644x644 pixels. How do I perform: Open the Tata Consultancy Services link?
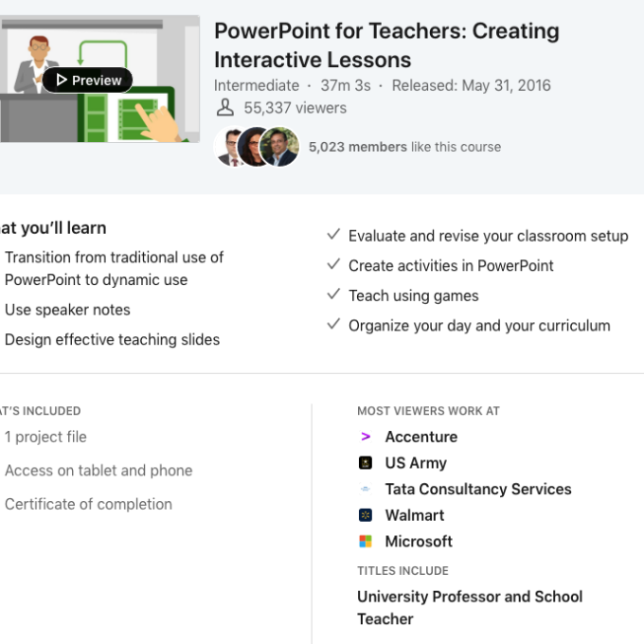click(477, 490)
